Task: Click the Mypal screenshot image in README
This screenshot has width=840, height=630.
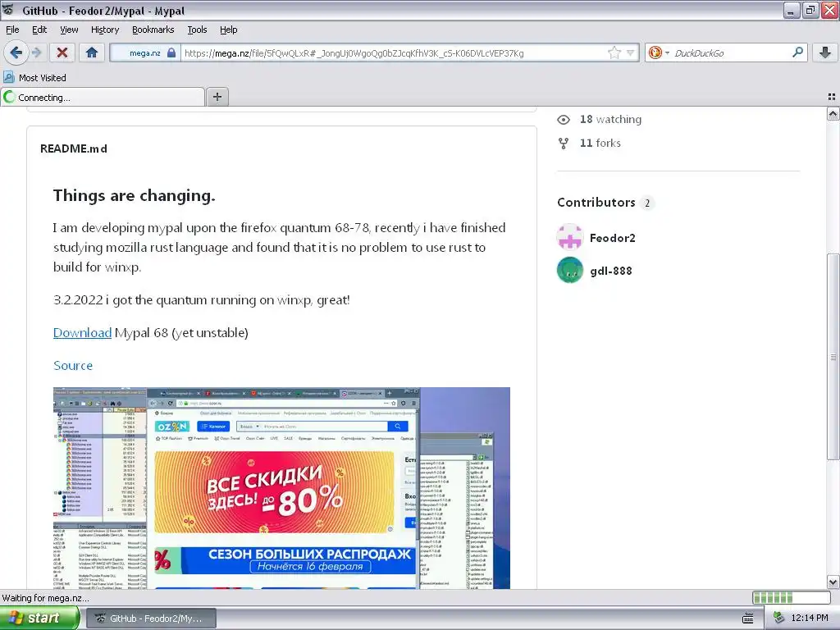Action: [x=281, y=488]
